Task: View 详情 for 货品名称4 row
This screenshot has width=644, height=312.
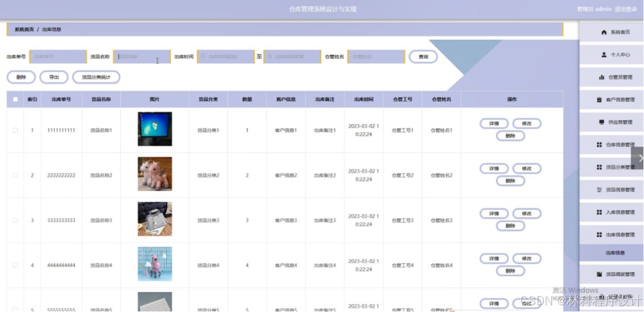Action: tap(494, 259)
